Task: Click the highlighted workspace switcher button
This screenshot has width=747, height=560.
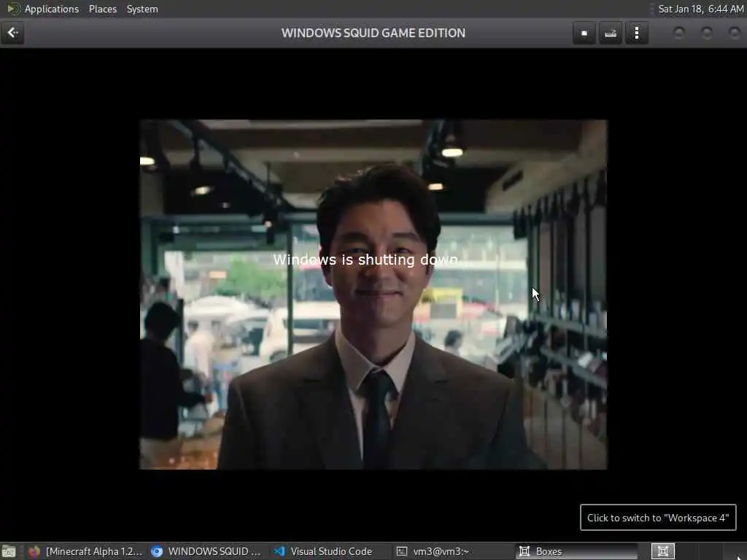Action: 662,551
